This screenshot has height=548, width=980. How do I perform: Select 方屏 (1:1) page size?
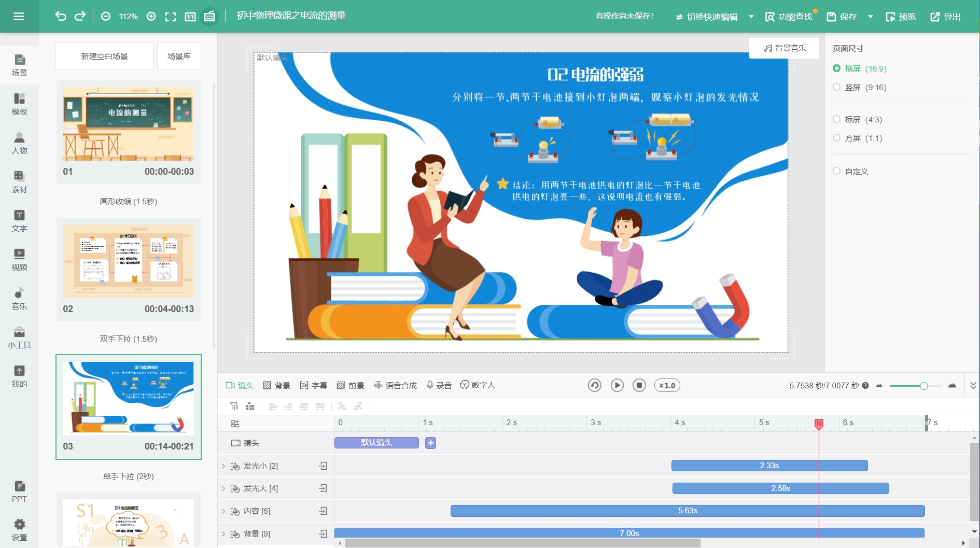[x=857, y=138]
